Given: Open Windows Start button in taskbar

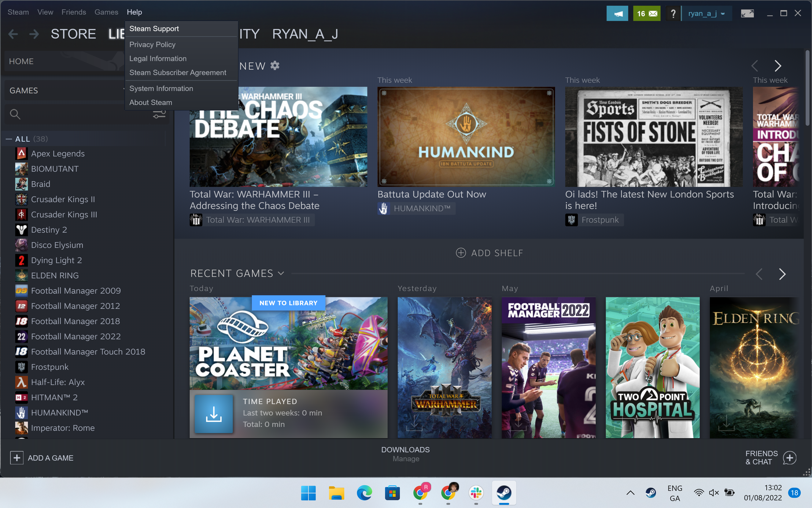Looking at the screenshot, I should click(308, 493).
